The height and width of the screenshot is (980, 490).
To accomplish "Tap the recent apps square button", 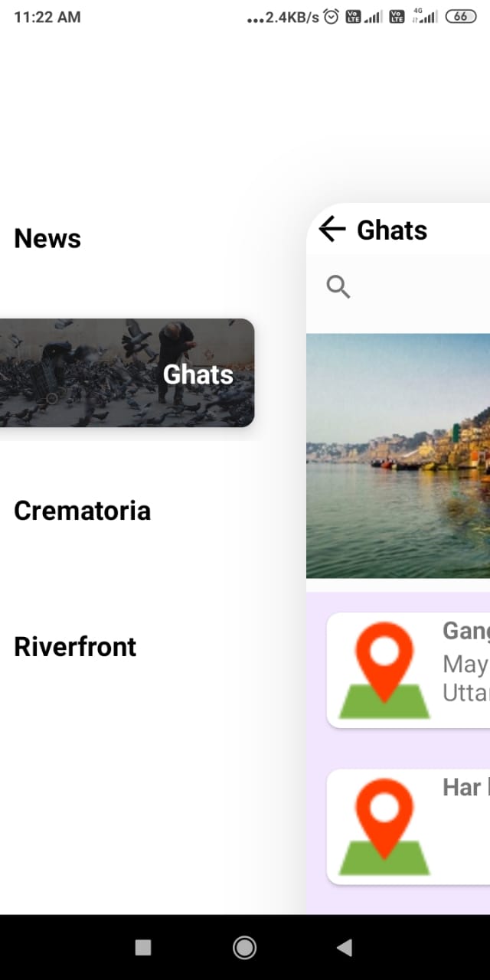I will 143,948.
